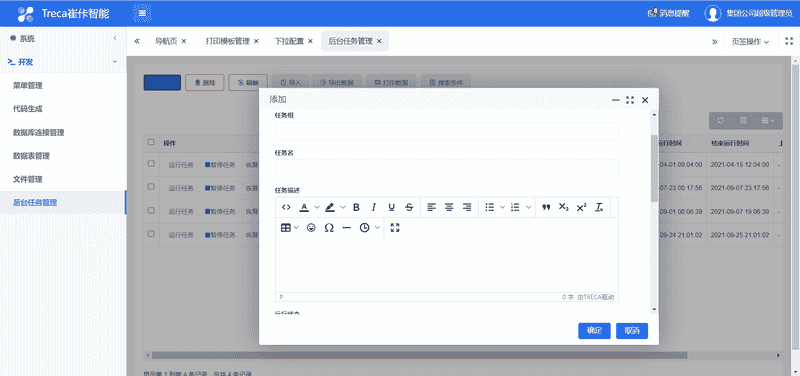The image size is (800, 376).
Task: Toggle editor fullscreen mode
Action: pyautogui.click(x=394, y=228)
